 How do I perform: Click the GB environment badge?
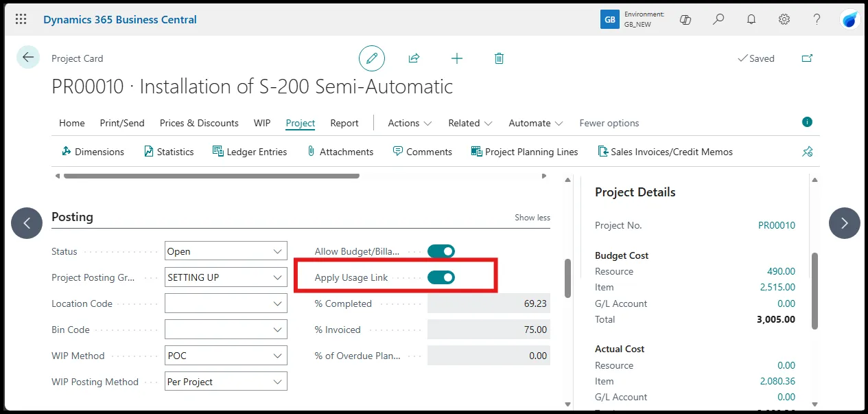(x=609, y=19)
